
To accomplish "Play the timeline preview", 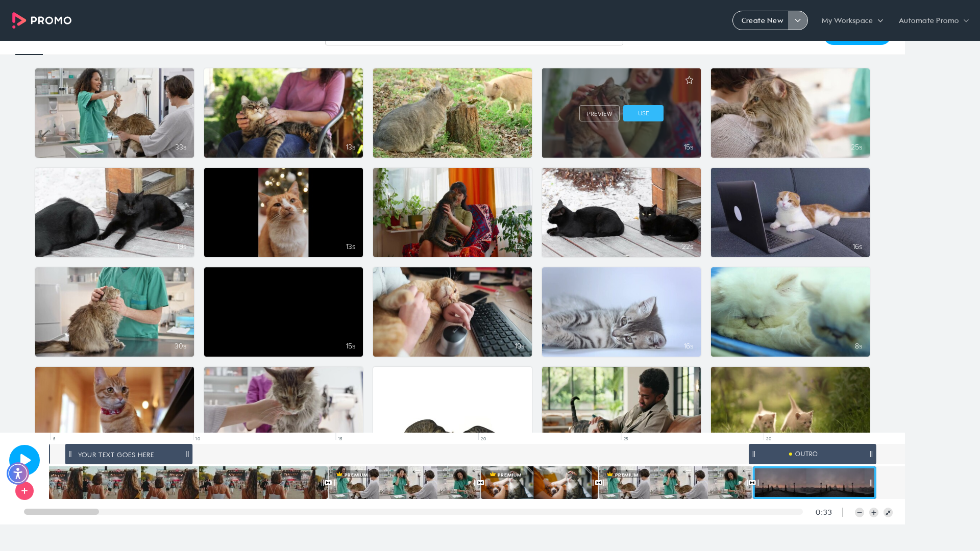I will pos(24,460).
